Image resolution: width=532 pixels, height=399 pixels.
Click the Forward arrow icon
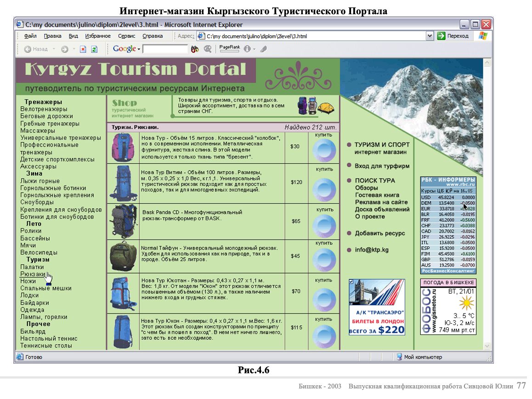[64, 49]
